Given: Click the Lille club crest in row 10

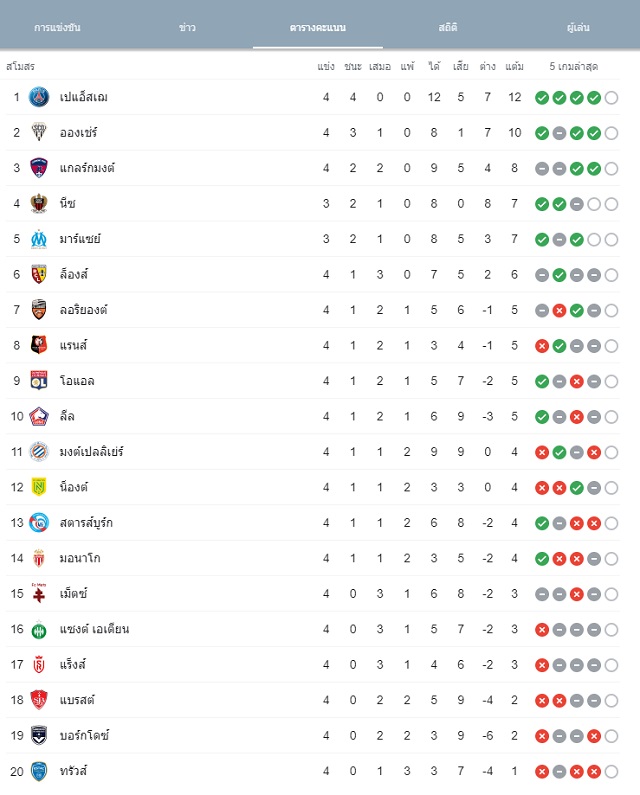Looking at the screenshot, I should point(39,416).
